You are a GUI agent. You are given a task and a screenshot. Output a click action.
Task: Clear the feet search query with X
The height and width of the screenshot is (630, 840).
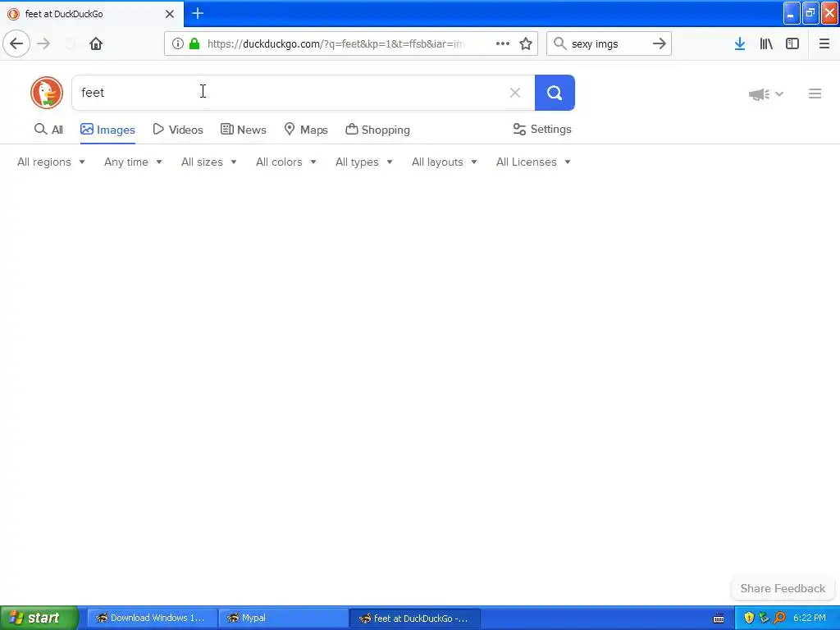[515, 93]
